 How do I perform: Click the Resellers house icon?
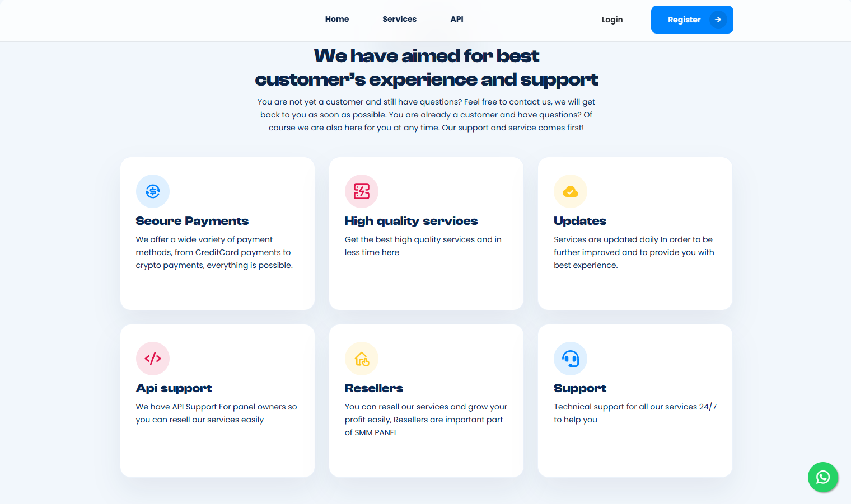(x=362, y=359)
